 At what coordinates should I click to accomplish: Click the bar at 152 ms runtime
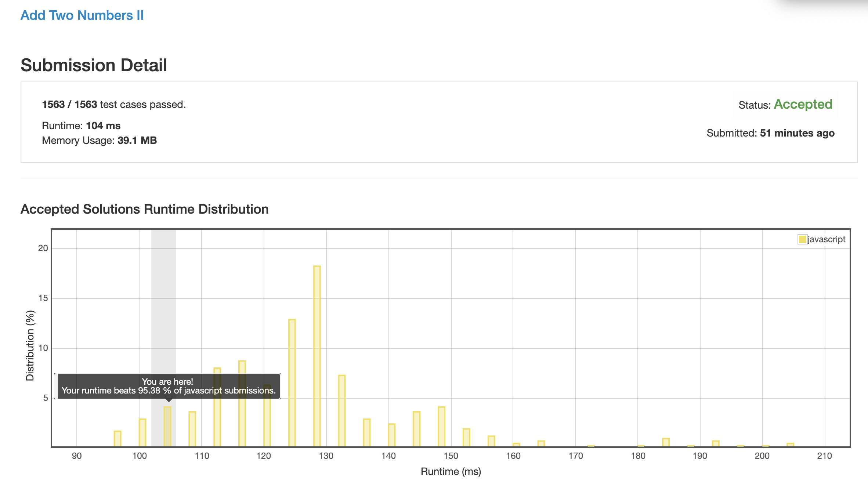466,438
